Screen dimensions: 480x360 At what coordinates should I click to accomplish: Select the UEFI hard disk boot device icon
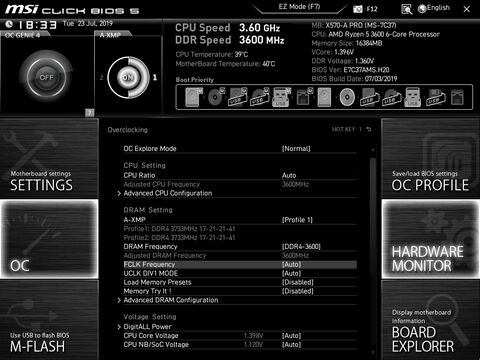[193, 97]
